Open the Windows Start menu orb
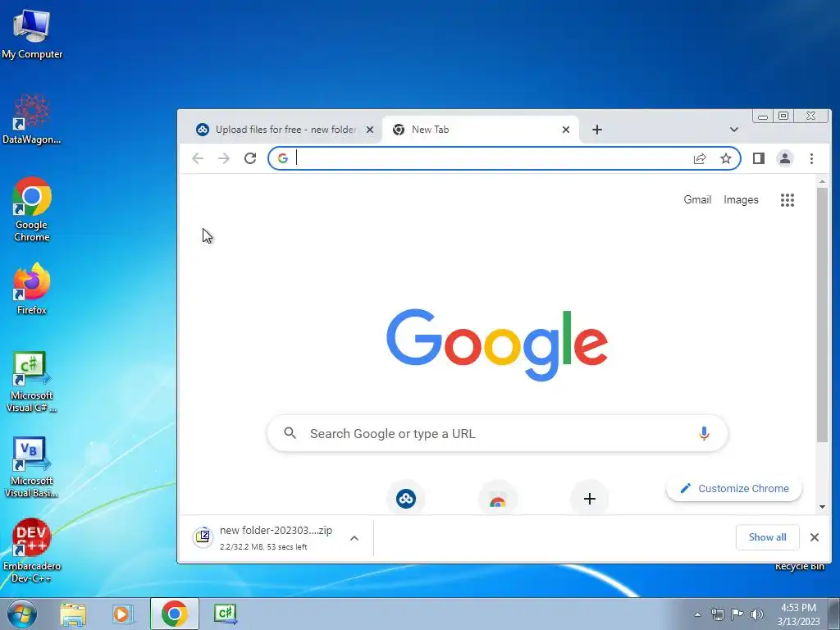This screenshot has height=630, width=840. point(21,614)
